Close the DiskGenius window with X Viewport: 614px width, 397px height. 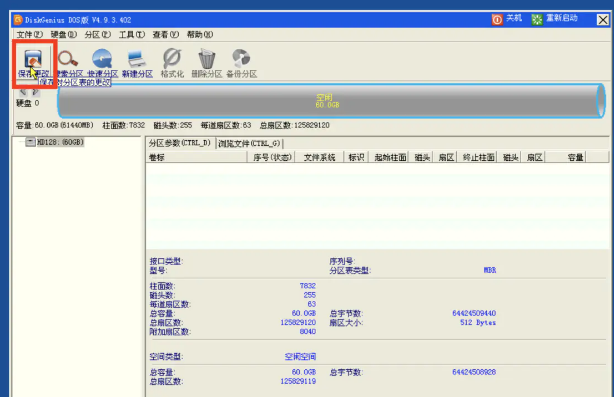click(x=603, y=20)
